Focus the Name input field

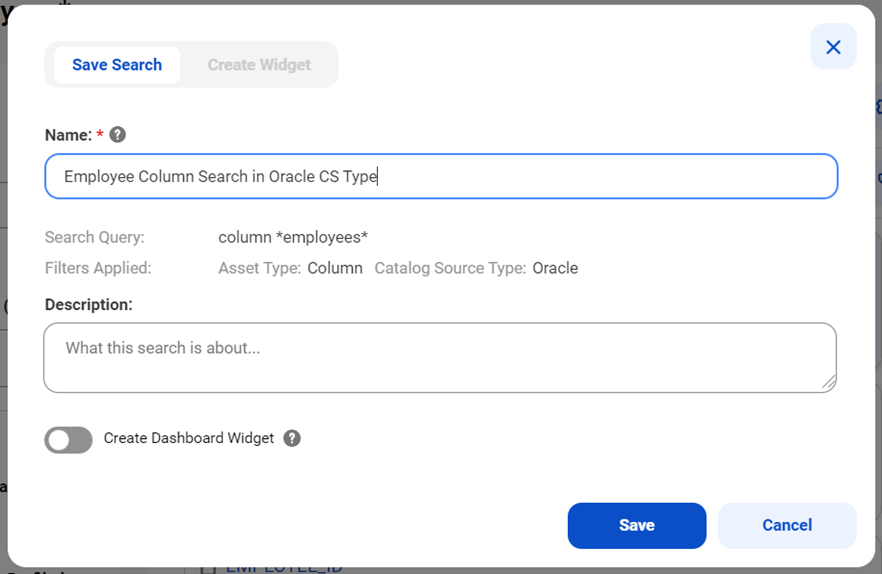[x=442, y=176]
